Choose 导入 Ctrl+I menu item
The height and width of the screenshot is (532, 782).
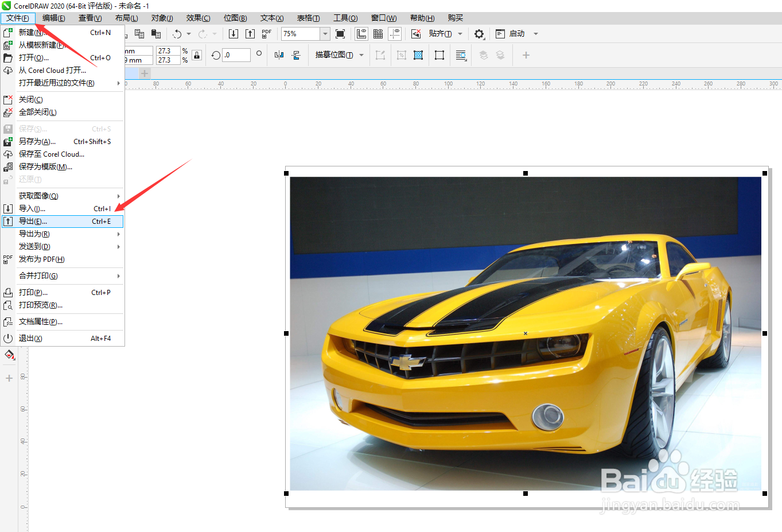click(63, 209)
